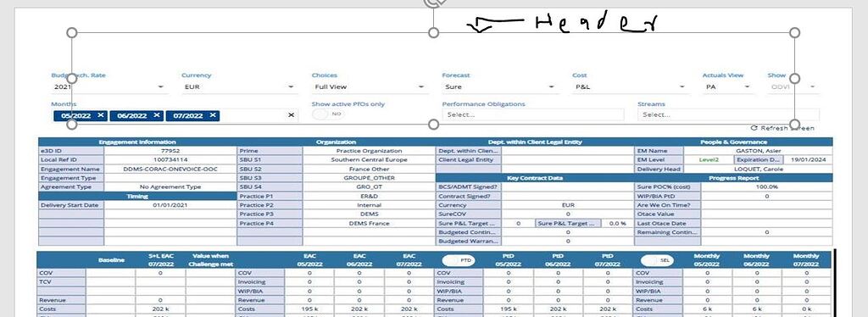Open the Cost dropdown showing P&L
This screenshot has width=868, height=317.
[x=630, y=86]
